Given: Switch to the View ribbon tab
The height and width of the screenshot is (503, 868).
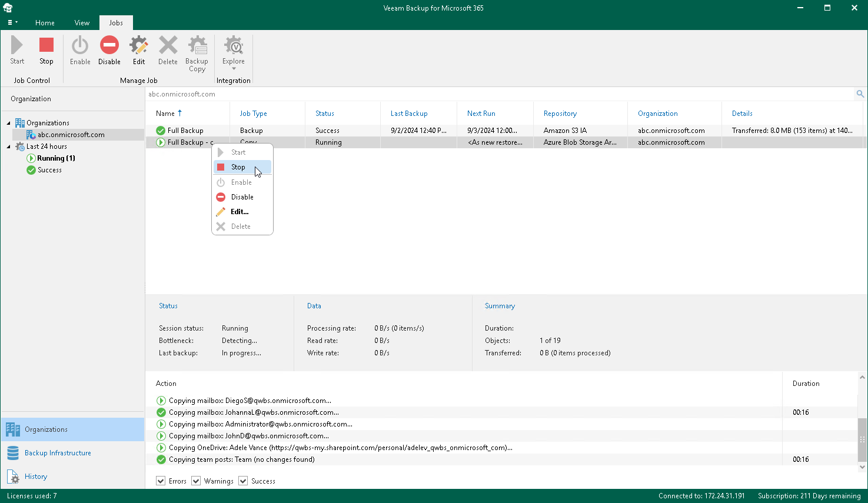Looking at the screenshot, I should click(x=82, y=23).
